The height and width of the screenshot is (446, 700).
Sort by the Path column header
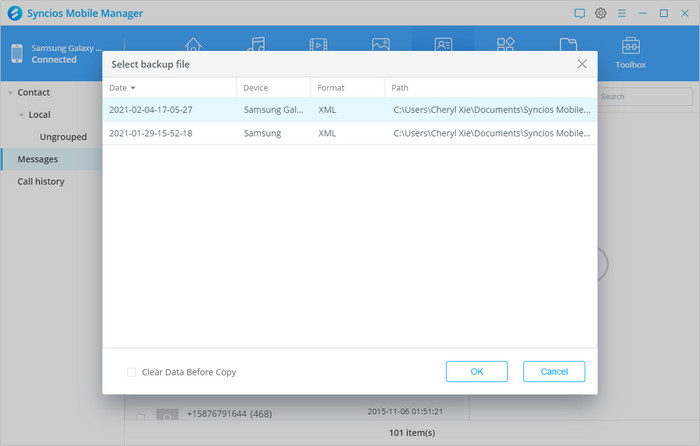point(491,88)
